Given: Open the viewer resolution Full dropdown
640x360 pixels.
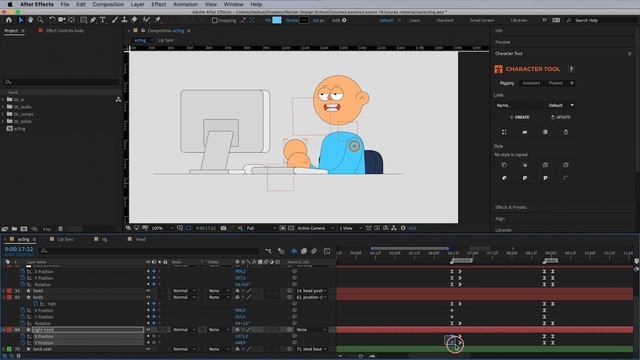Looking at the screenshot, I should [x=261, y=228].
